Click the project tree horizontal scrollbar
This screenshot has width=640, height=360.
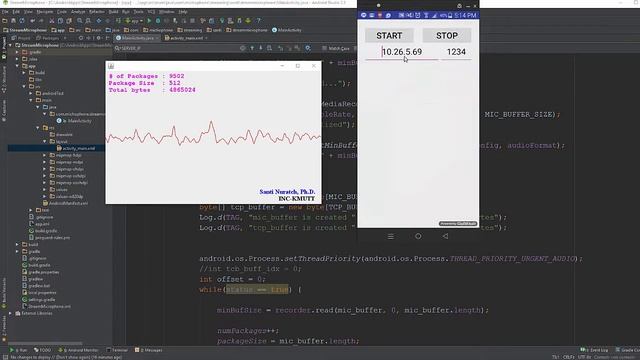click(x=45, y=344)
